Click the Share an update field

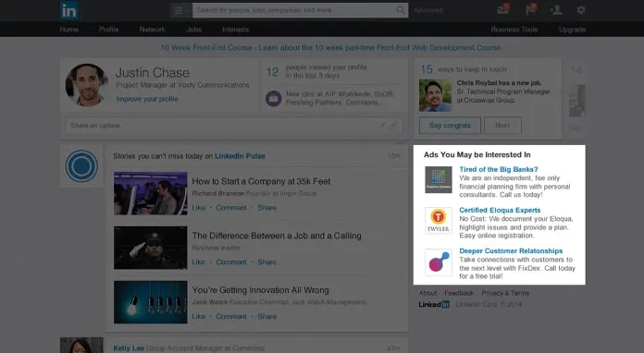click(x=234, y=126)
